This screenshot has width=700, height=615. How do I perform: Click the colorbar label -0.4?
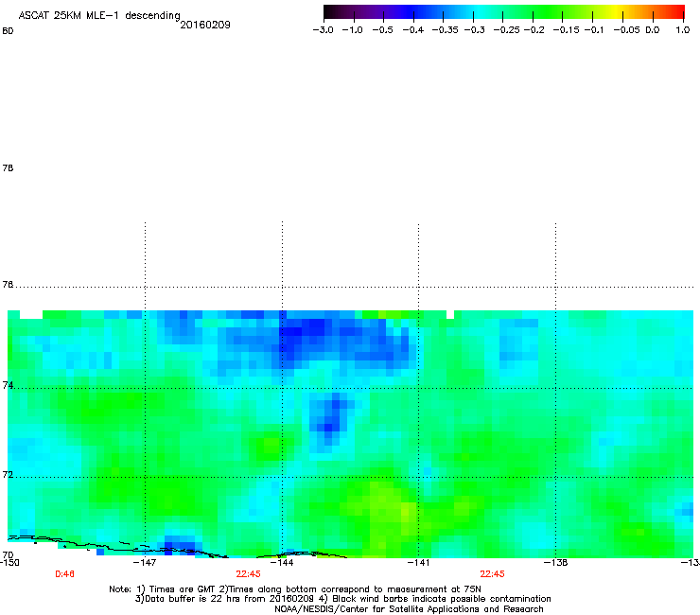tap(413, 30)
